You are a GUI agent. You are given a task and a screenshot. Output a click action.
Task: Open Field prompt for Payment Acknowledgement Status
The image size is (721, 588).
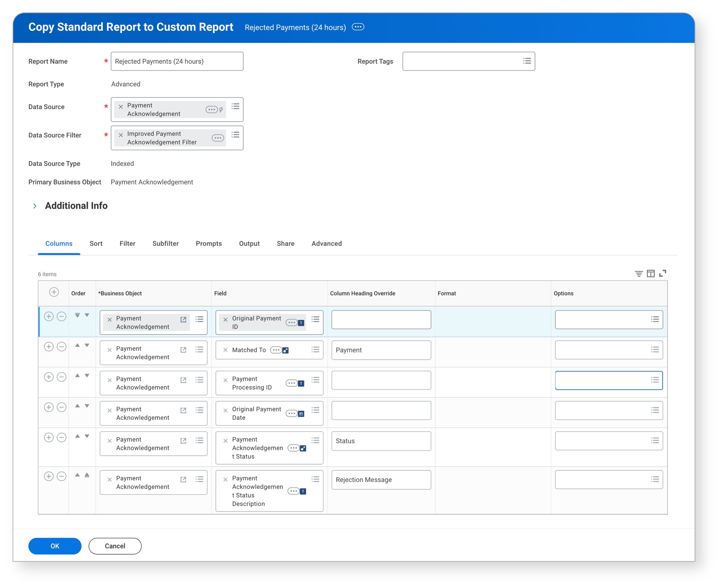(315, 440)
